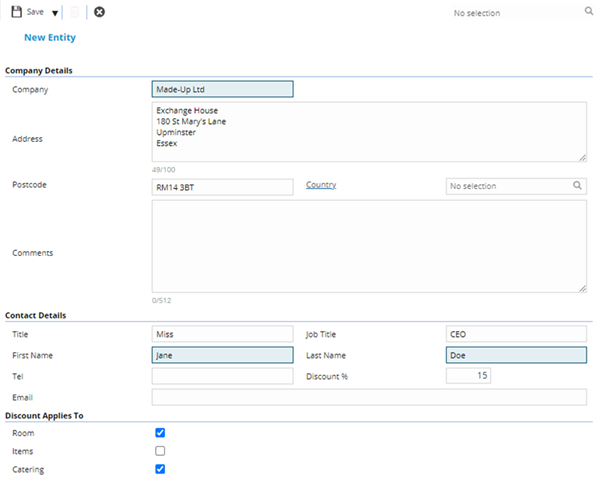Click the Save disk icon
Screen dimensions: 600x489
tap(16, 12)
